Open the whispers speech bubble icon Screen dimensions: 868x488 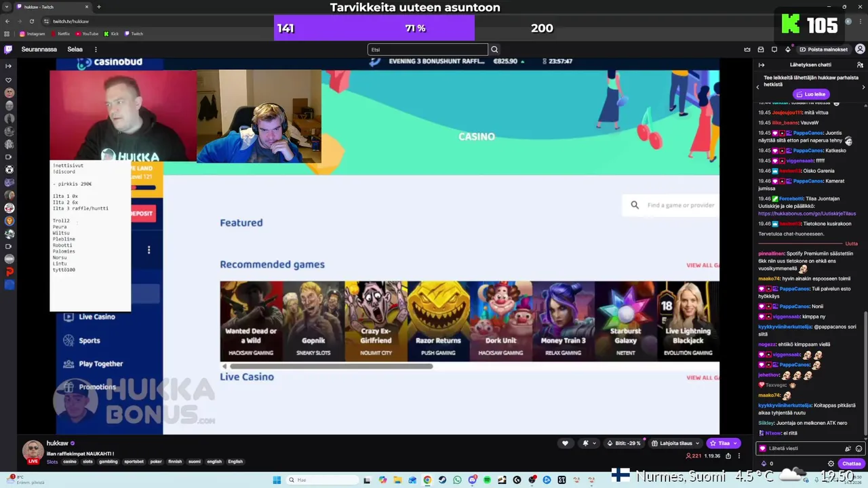click(774, 49)
